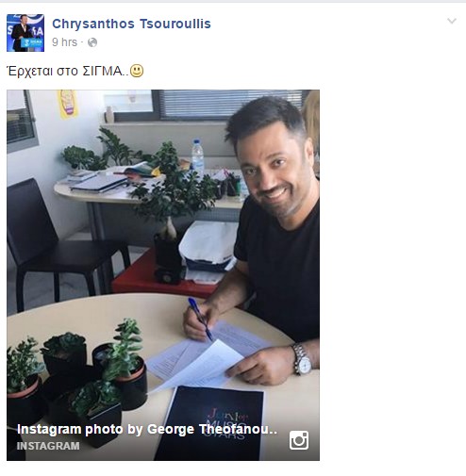Click the Instagram camera logo icon
This screenshot has width=466, height=476.
299,440
